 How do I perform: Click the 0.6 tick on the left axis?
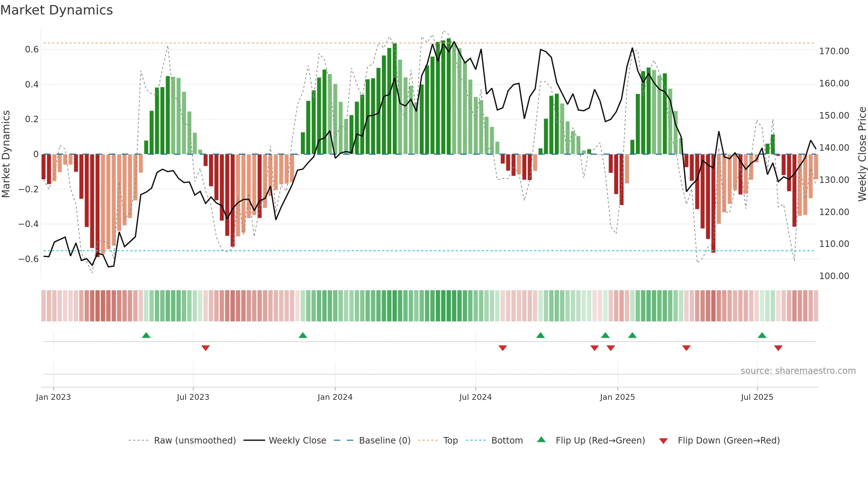pyautogui.click(x=32, y=50)
